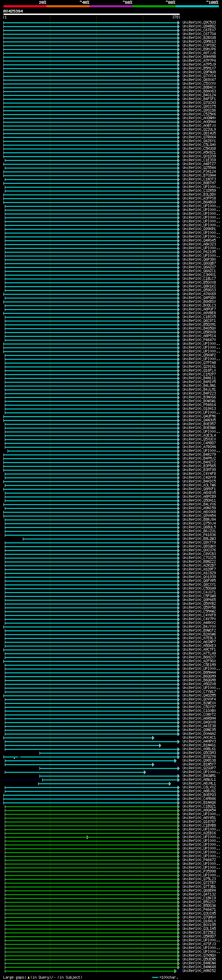The image size is (222, 980).
Task: Open hit UniRef100_B4GWM1
Action: tap(199, 776)
